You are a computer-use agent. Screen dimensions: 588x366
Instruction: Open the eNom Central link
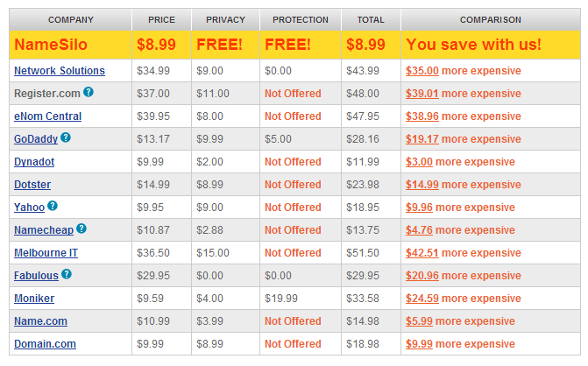point(47,116)
